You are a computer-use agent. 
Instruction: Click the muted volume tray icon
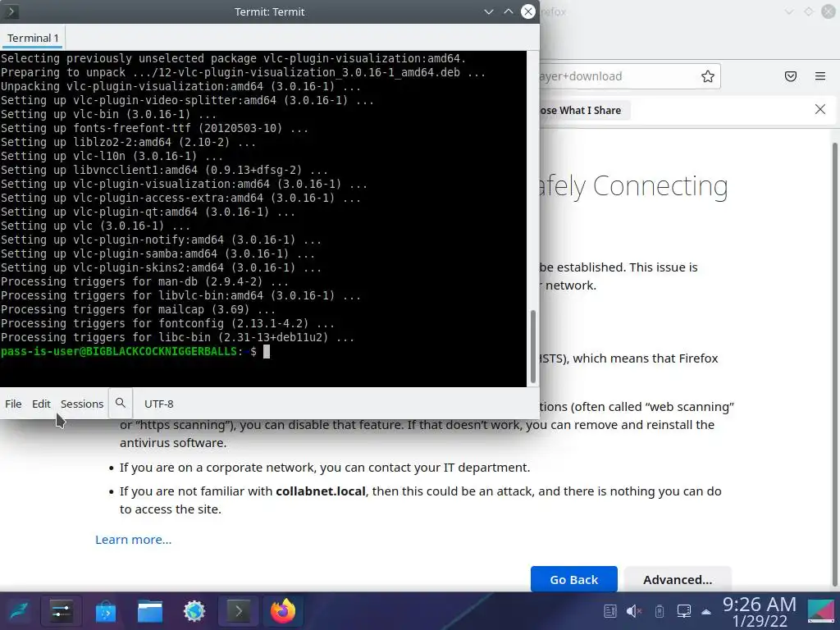(634, 611)
